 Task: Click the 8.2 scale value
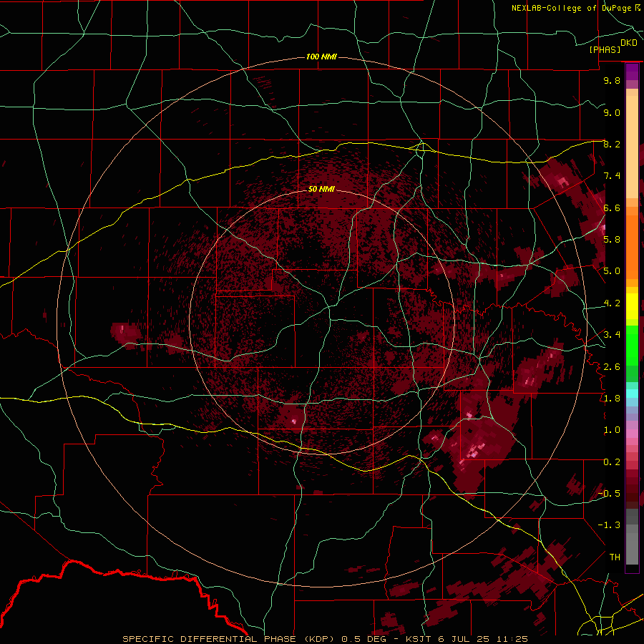612,144
